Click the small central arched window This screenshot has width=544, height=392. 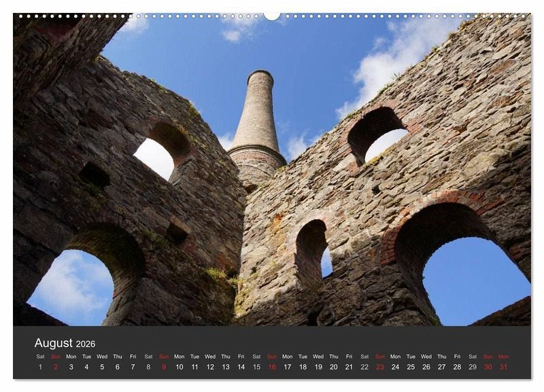pyautogui.click(x=314, y=251)
